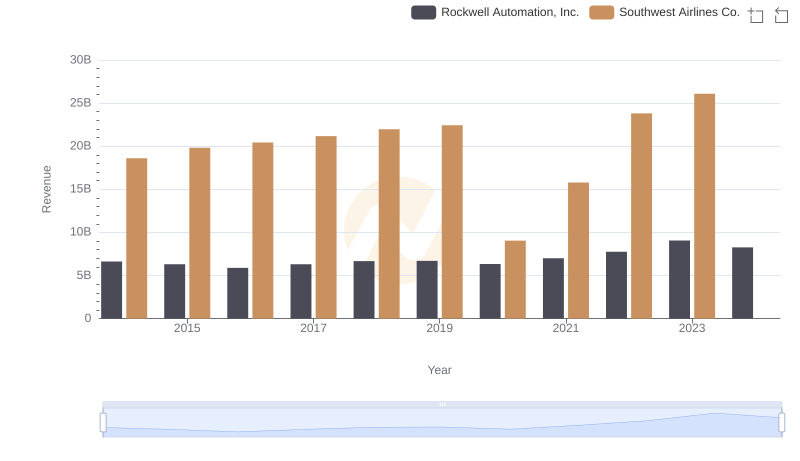Image resolution: width=800 pixels, height=461 pixels.
Task: Click the 2017 x-axis label
Action: click(x=313, y=328)
